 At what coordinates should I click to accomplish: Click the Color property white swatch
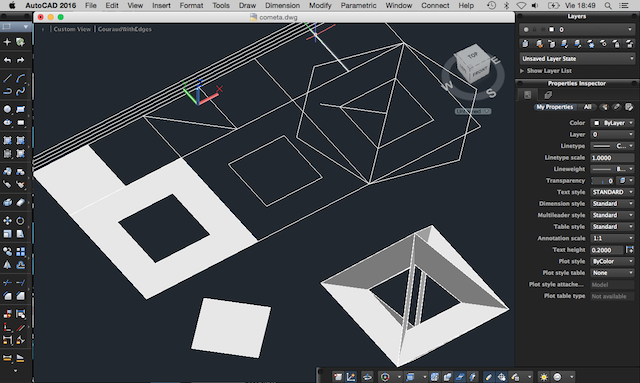596,123
